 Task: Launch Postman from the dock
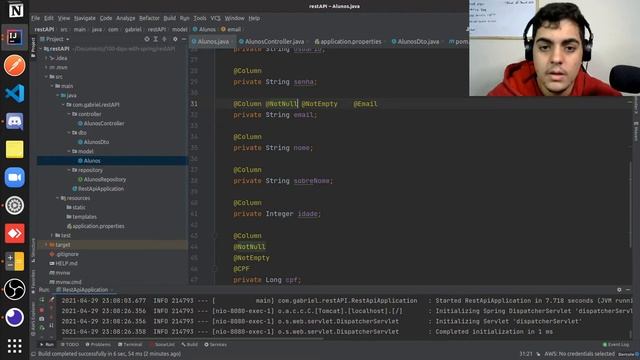click(14, 65)
